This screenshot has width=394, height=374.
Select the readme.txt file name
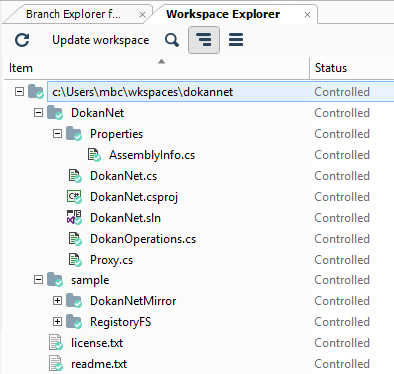99,364
